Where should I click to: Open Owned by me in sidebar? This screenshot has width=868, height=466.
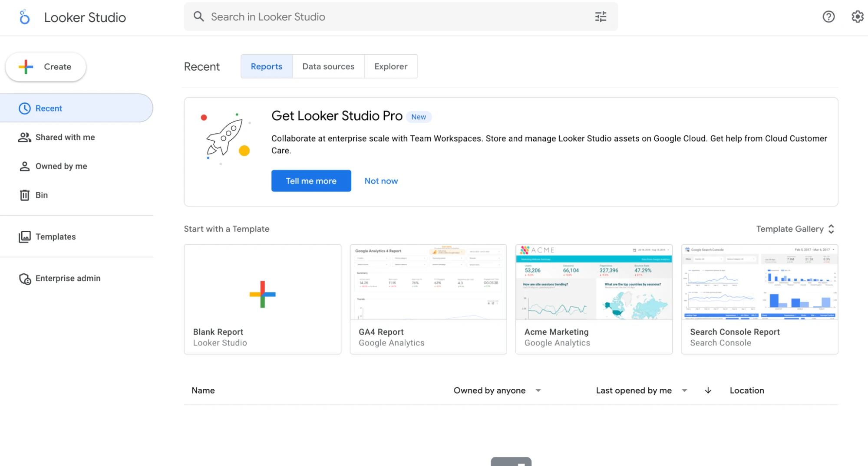coord(76,166)
